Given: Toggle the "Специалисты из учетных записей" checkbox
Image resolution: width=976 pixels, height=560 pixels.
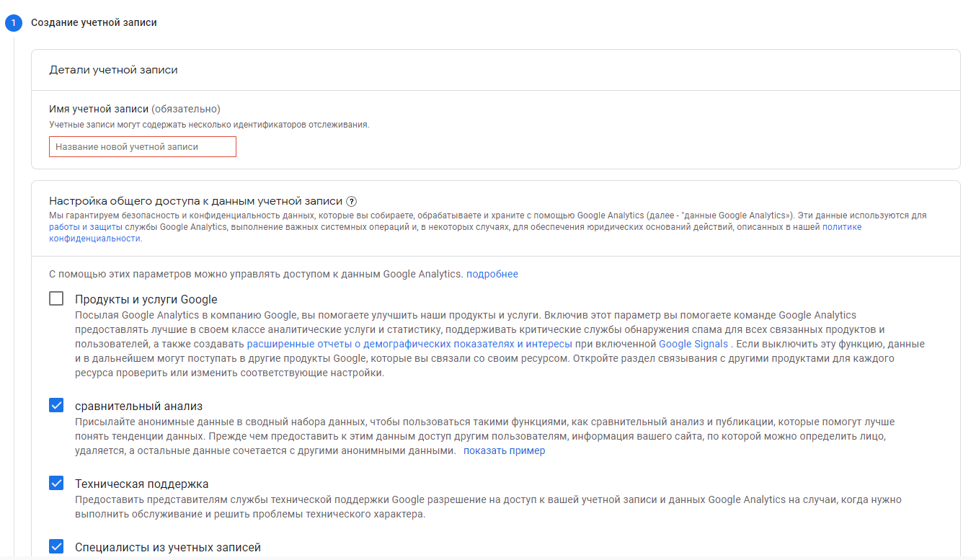Looking at the screenshot, I should [56, 546].
